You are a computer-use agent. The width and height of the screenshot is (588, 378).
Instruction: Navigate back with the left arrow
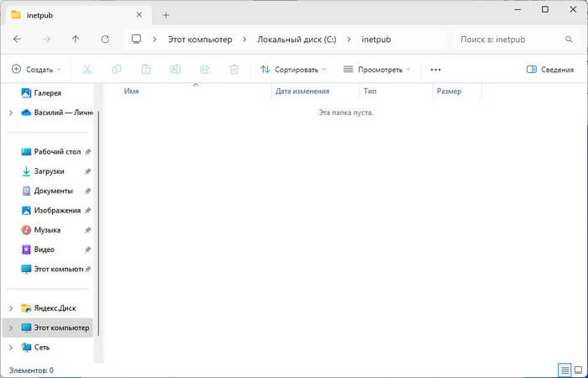pyautogui.click(x=18, y=39)
